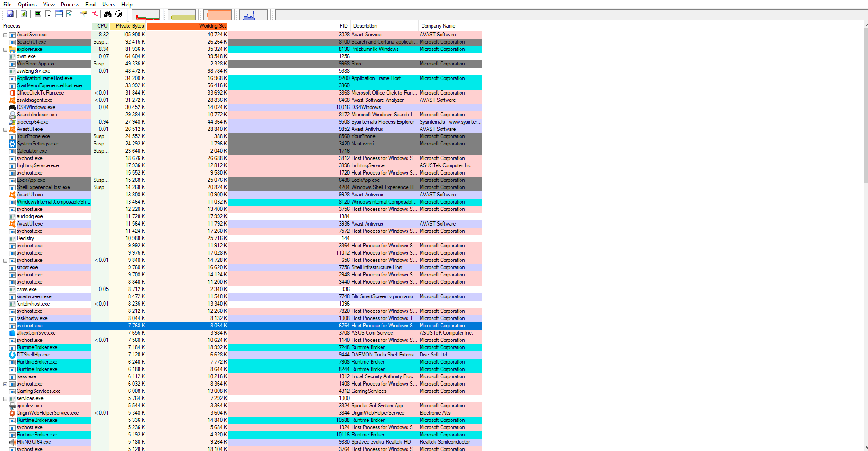Image resolution: width=868 pixels, height=451 pixels.
Task: Click the DLL/handle view toolbar icon
Action: pos(69,14)
